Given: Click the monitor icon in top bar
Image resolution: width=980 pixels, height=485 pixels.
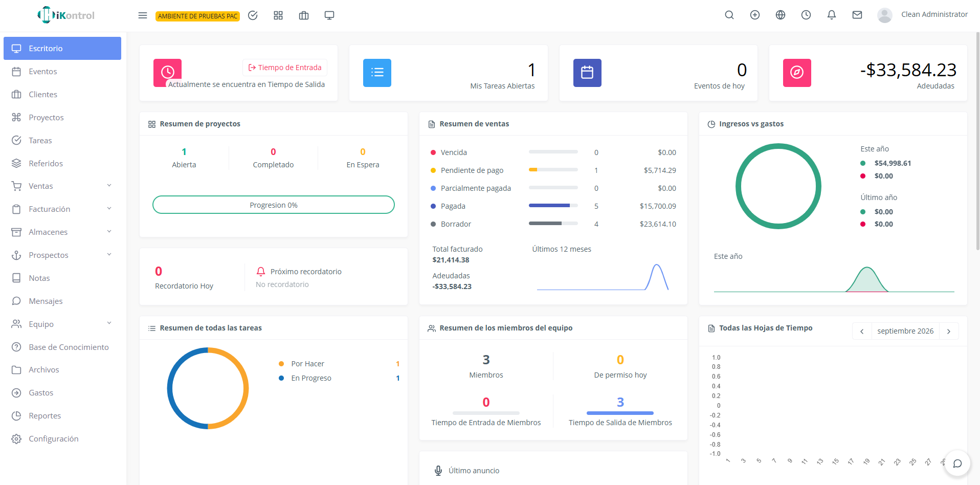Looking at the screenshot, I should [329, 15].
